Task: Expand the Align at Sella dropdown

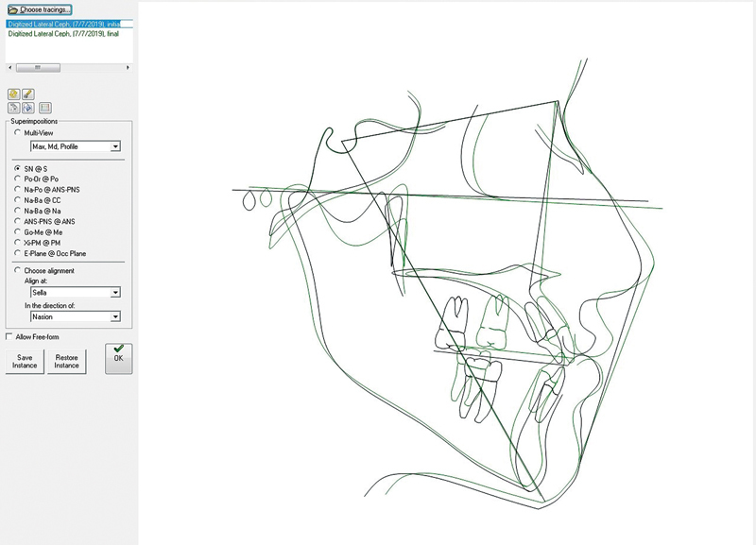Action: pos(76,293)
